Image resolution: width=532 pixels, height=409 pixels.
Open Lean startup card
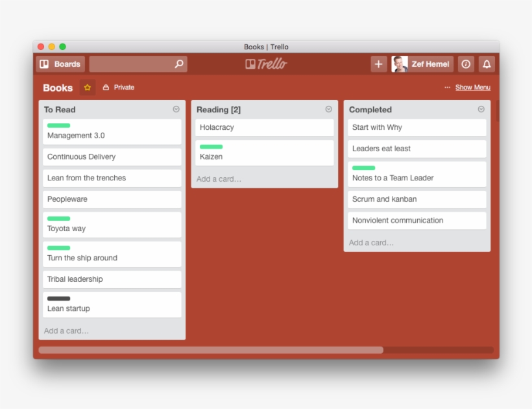click(112, 304)
